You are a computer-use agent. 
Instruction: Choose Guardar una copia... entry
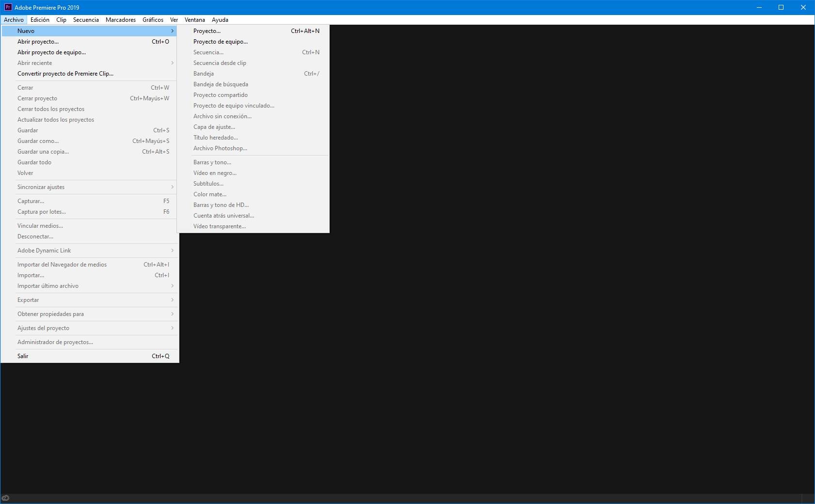(x=90, y=152)
